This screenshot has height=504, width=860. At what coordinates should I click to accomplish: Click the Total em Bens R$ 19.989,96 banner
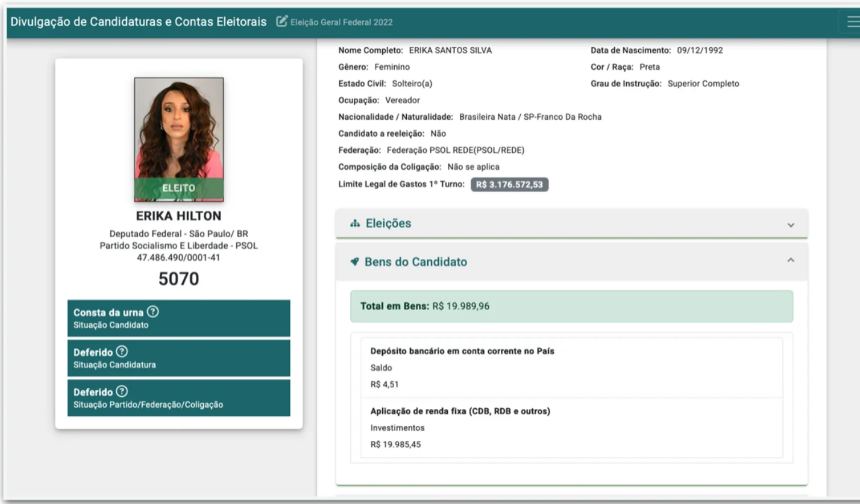[x=571, y=306]
